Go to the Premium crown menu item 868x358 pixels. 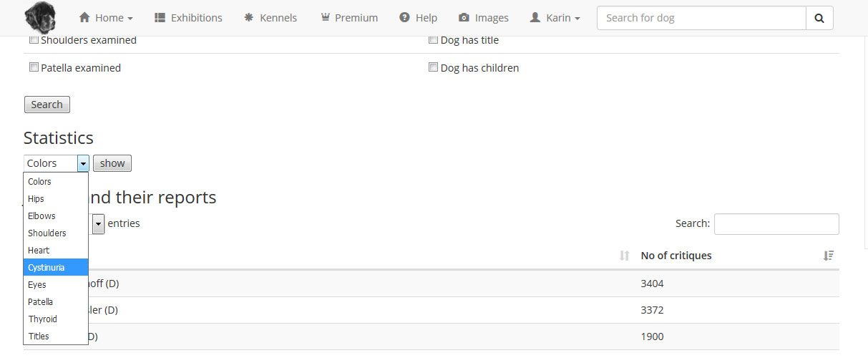[x=349, y=18]
